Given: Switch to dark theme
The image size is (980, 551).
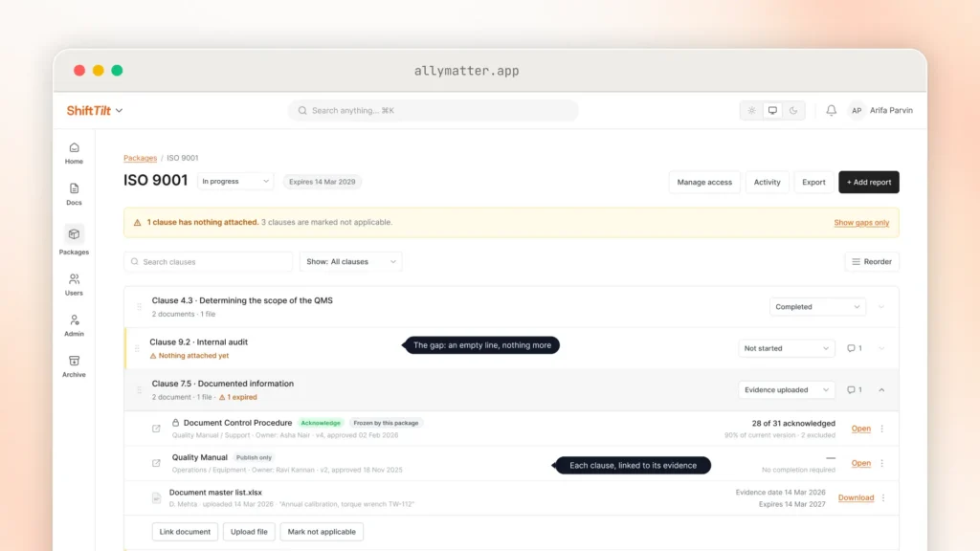Looking at the screenshot, I should [793, 111].
